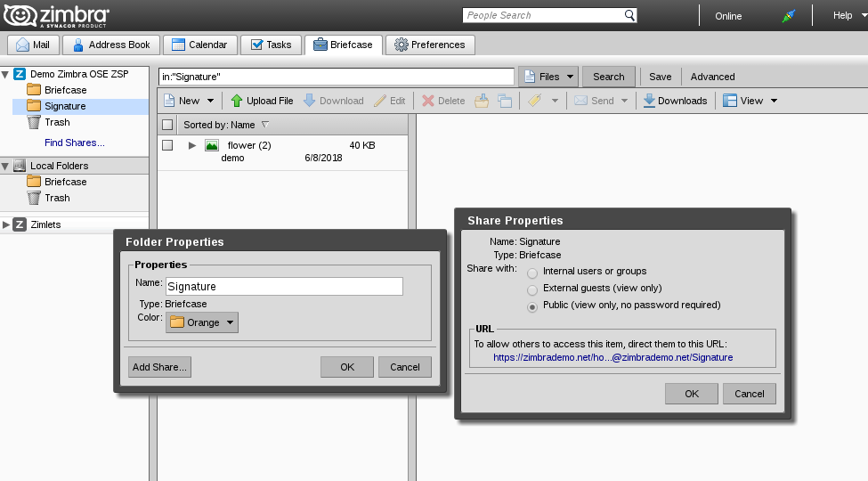Open the View dropdown arrow

774,101
